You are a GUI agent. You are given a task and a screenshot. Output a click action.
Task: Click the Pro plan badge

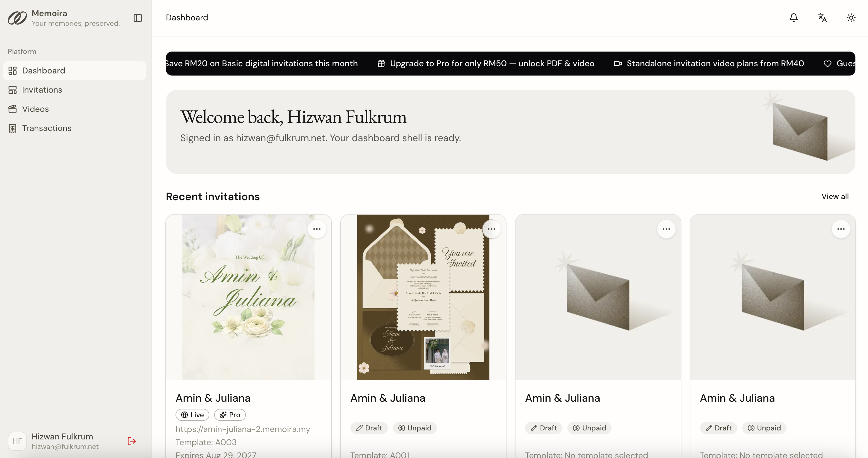point(230,415)
